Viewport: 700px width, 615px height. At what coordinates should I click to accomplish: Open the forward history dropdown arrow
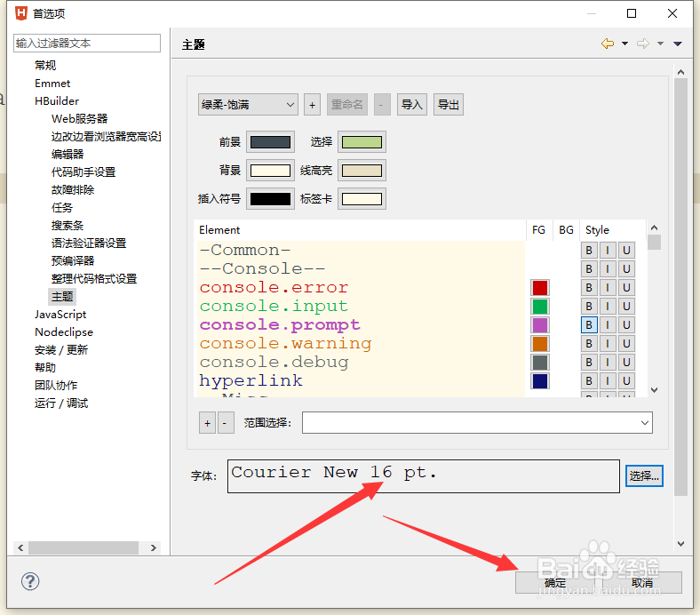(660, 44)
